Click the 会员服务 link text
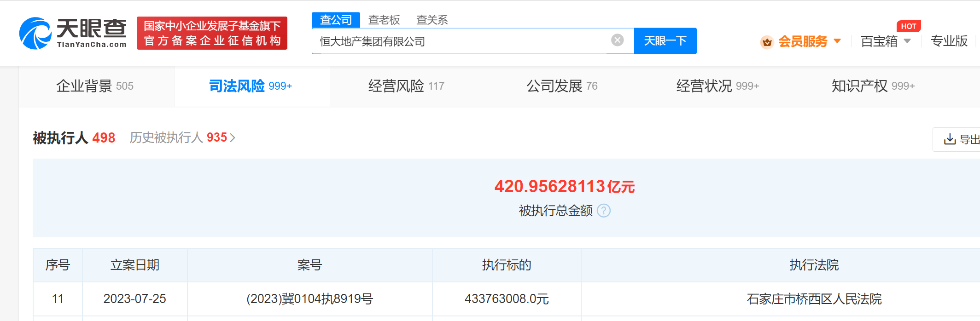Screen dimensions: 980x321 pos(803,41)
